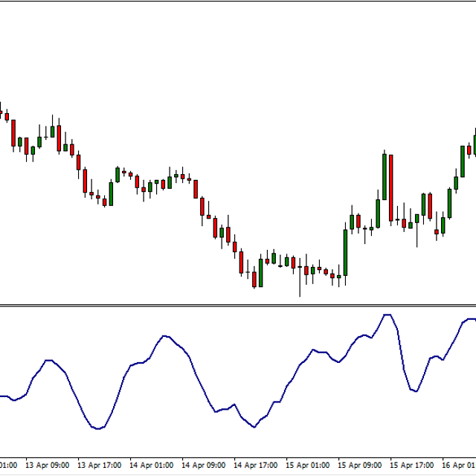Click the indicator line trough near 14 Apr 17:00
The image size is (476, 476).
tap(254, 427)
